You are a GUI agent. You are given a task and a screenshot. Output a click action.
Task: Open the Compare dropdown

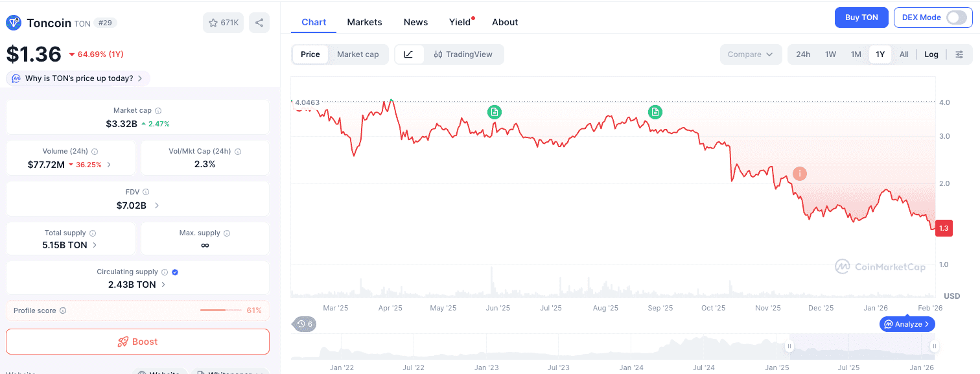click(751, 54)
